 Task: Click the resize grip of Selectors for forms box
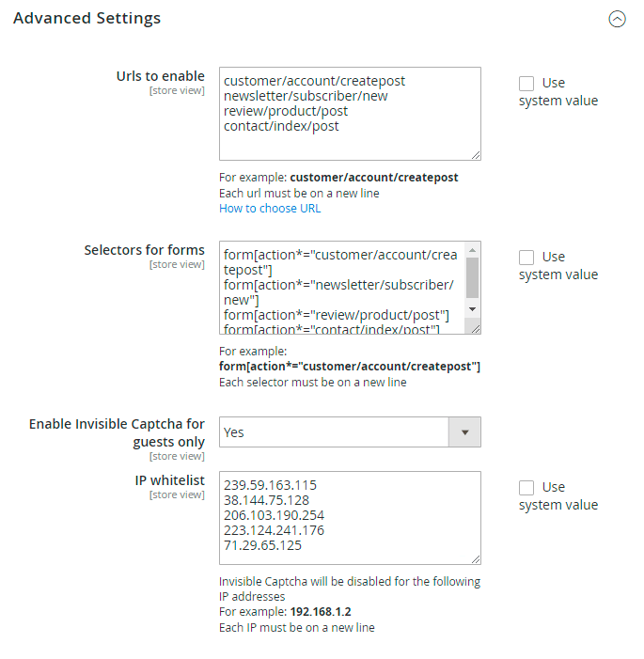[476, 329]
